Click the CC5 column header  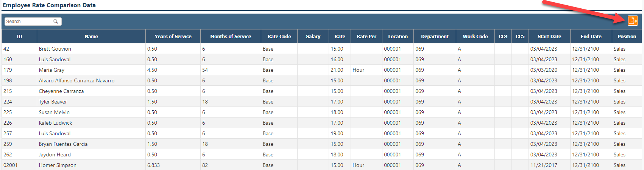(520, 37)
